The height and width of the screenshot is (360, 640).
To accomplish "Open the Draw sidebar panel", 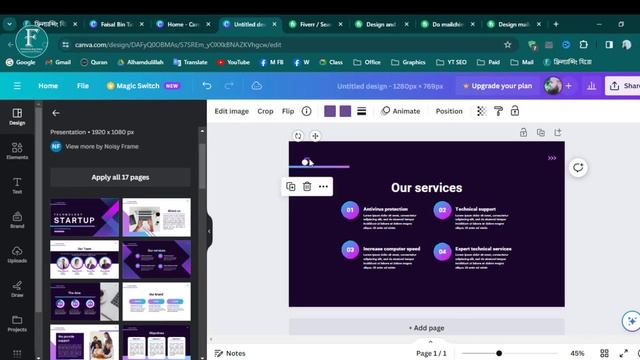I will click(x=17, y=289).
